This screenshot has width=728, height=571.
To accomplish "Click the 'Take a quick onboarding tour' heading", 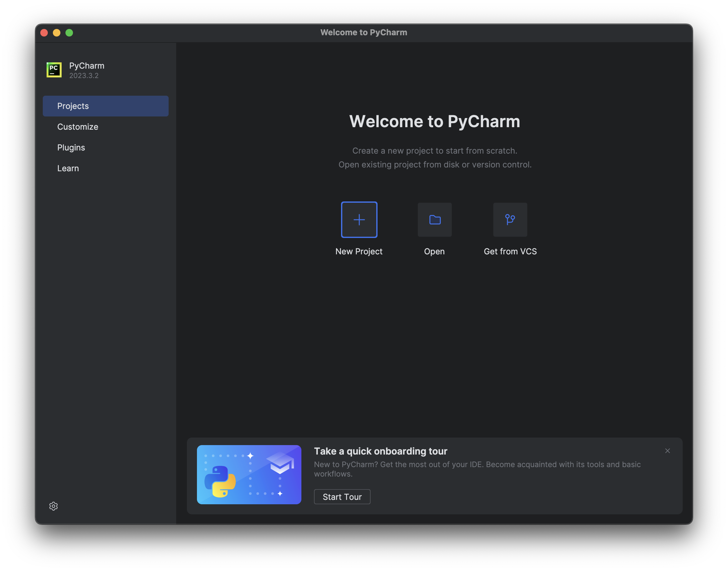I will [380, 451].
